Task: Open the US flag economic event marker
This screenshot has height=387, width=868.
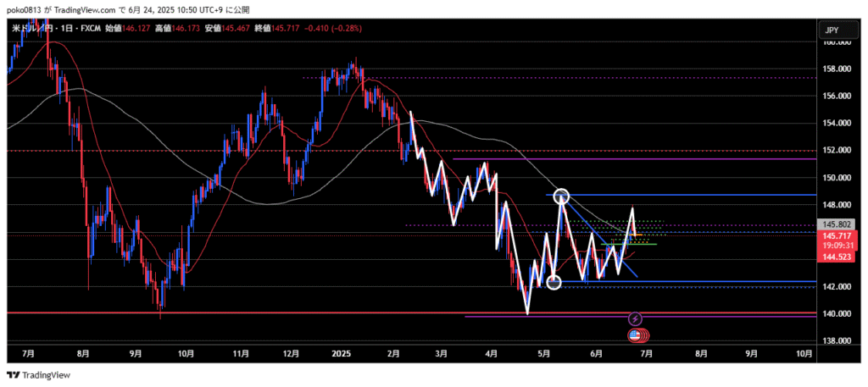Action: (x=635, y=335)
